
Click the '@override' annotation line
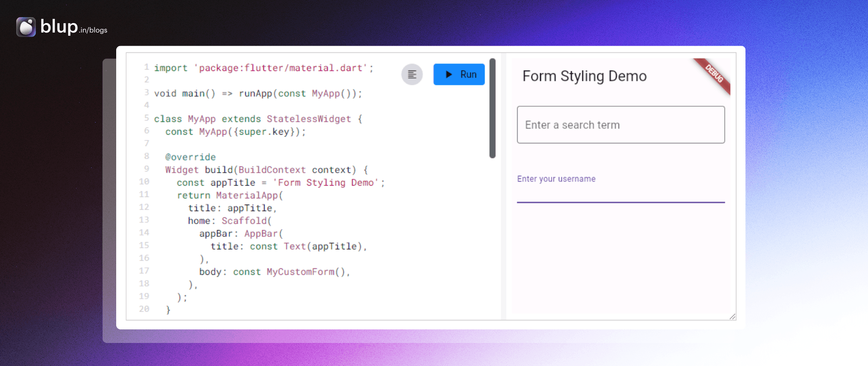click(190, 157)
